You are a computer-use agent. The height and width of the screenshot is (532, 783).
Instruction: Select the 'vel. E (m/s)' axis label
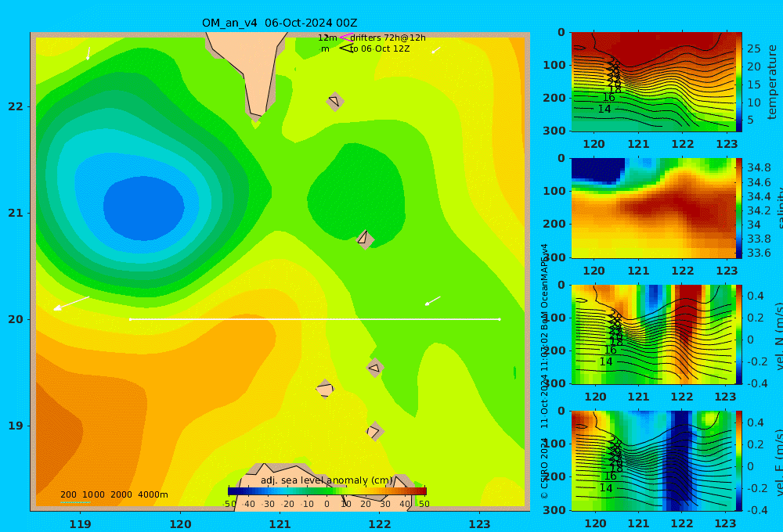coord(778,462)
